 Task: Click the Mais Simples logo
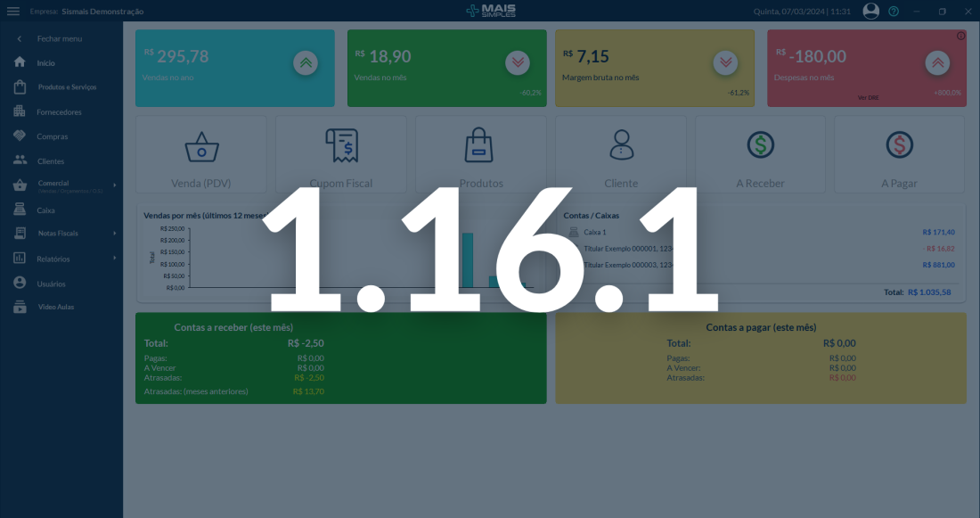click(x=491, y=11)
